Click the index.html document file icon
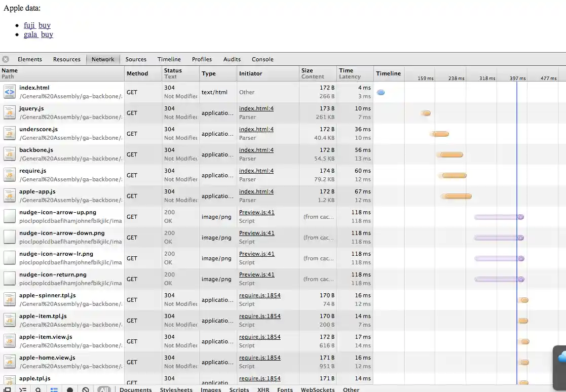The image size is (566, 392). click(x=10, y=92)
